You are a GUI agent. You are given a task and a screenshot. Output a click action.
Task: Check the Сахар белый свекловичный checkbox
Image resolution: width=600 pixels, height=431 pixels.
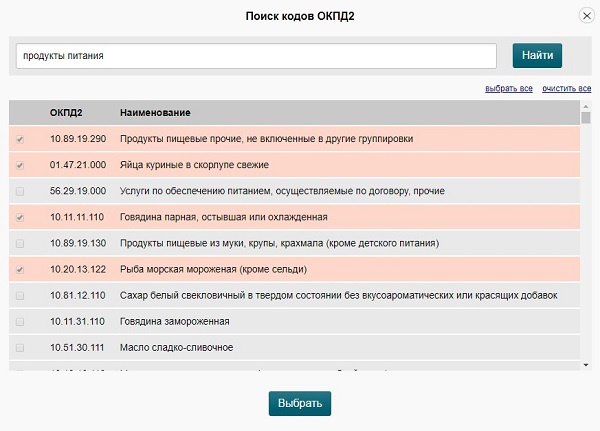[20, 295]
